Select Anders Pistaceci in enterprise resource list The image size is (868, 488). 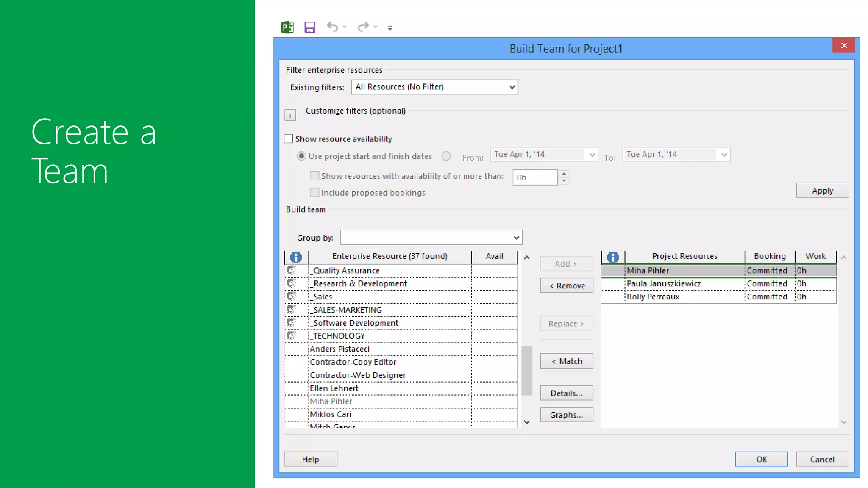click(339, 349)
